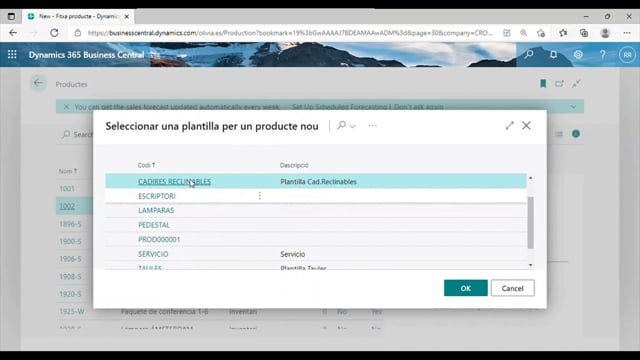The height and width of the screenshot is (360, 640).
Task: Dismiss the sales forecast notification
Action: point(66,107)
